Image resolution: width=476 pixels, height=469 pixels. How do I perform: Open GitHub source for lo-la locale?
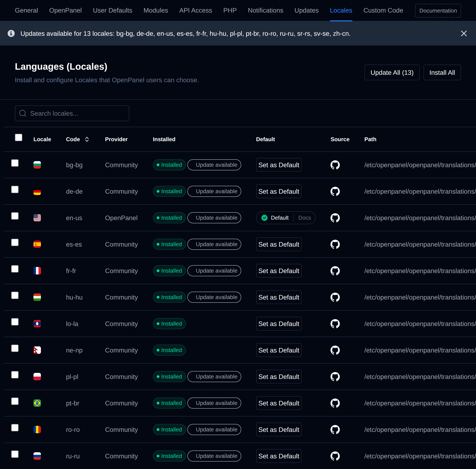335,324
